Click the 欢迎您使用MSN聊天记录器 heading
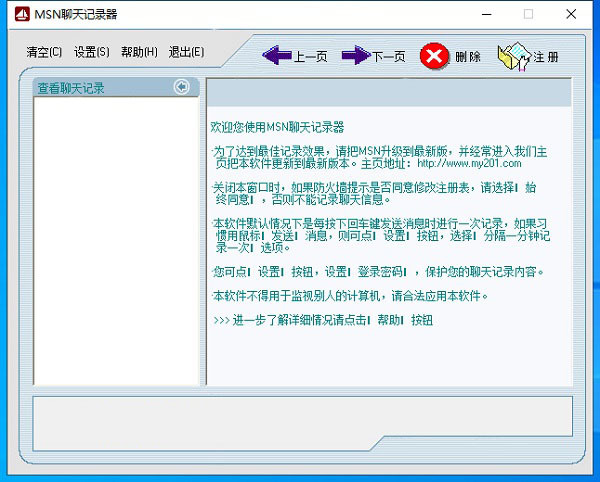This screenshot has height=482, width=600. (277, 127)
